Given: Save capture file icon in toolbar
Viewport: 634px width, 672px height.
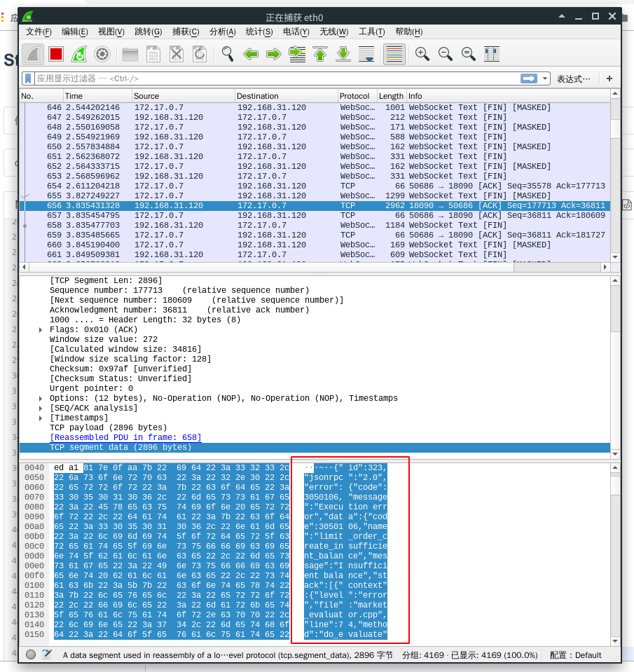Looking at the screenshot, I should [x=153, y=55].
